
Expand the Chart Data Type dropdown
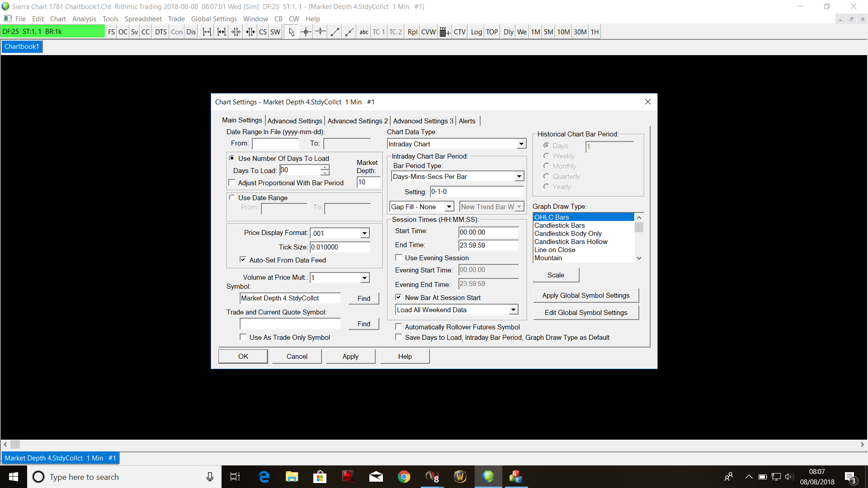[x=521, y=144]
